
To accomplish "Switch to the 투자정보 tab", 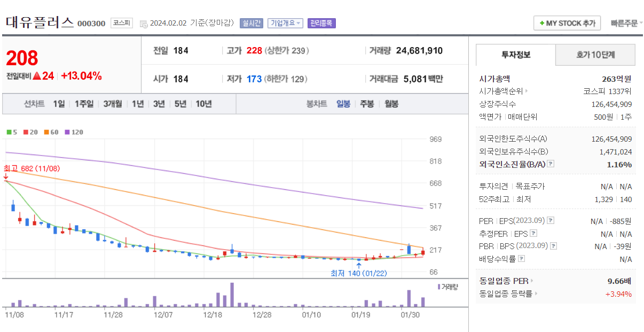I will tap(516, 55).
